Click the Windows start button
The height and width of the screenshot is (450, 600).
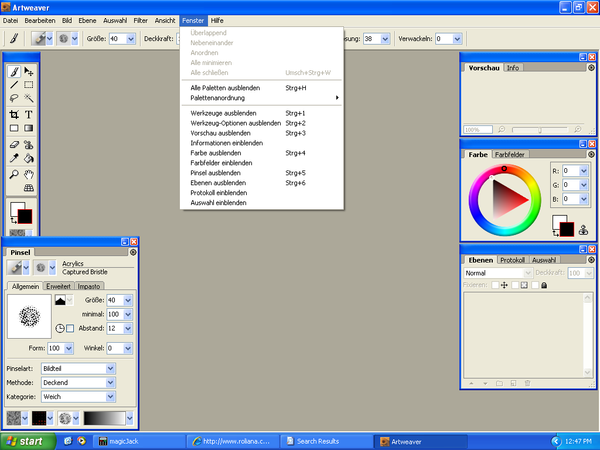pos(28,441)
